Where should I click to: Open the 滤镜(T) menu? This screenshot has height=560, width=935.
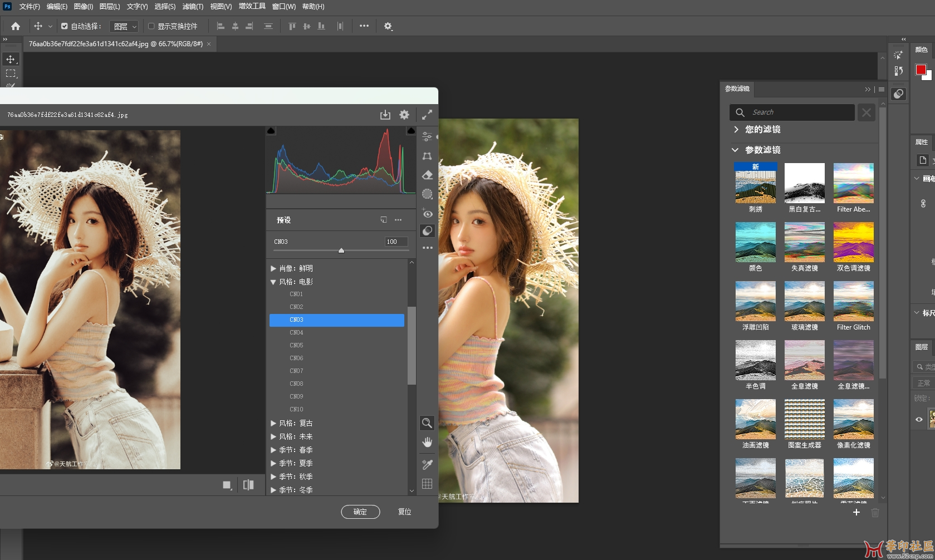(x=193, y=7)
